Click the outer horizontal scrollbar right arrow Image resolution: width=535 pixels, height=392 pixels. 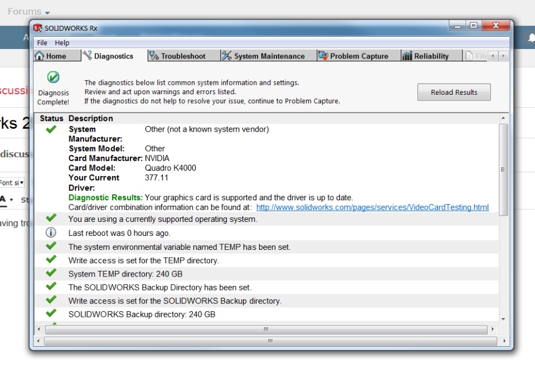point(504,341)
